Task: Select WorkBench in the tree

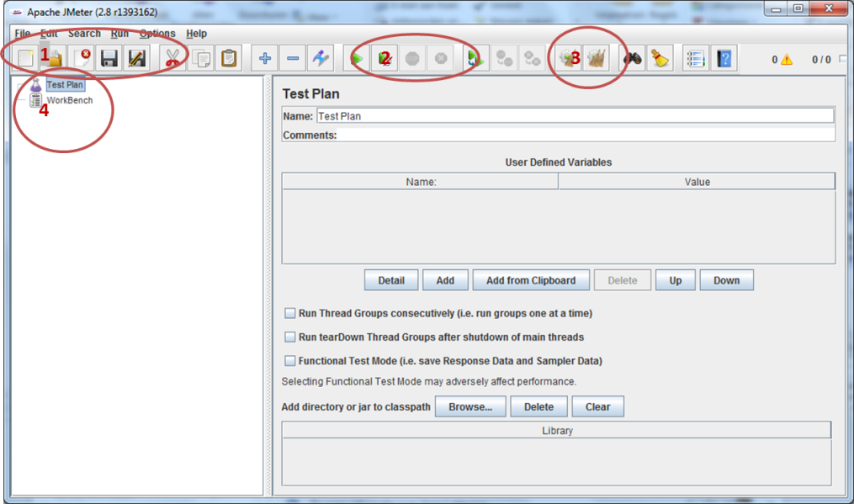Action: (x=70, y=100)
